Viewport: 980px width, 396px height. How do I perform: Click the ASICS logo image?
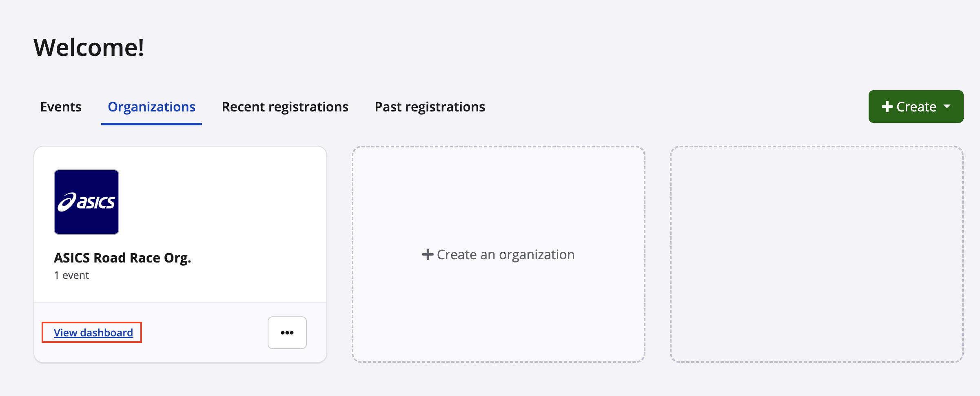click(x=86, y=202)
